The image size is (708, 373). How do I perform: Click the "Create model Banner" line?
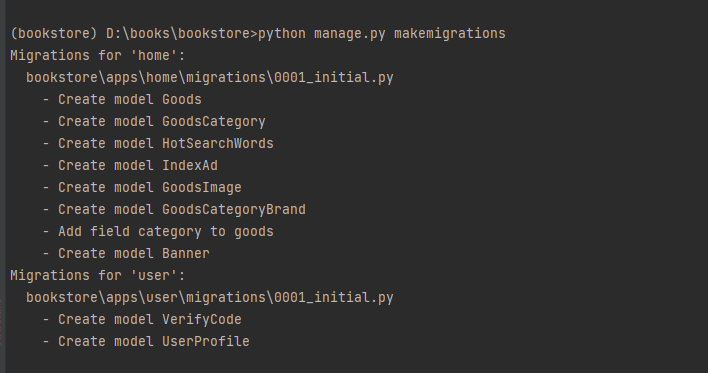126,253
